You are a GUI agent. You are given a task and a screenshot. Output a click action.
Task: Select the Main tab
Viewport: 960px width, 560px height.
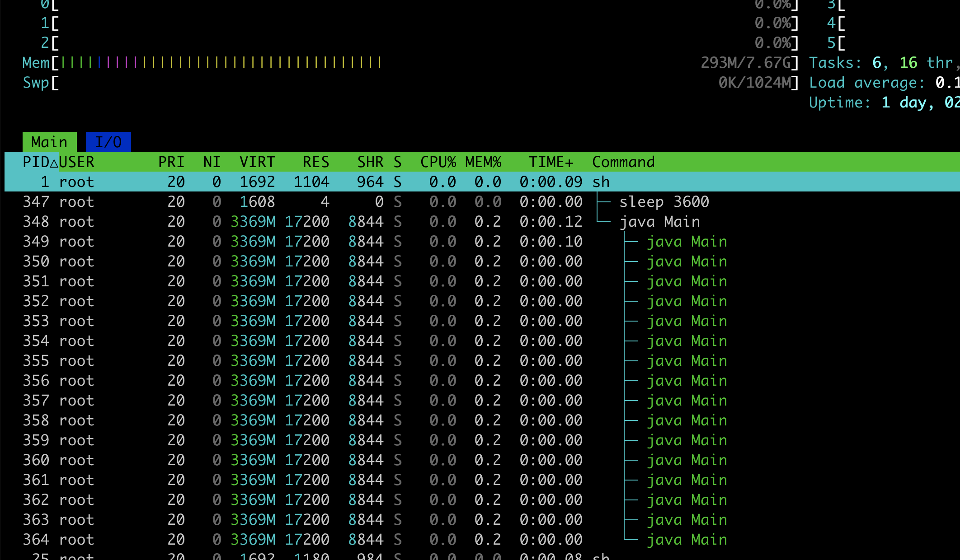click(x=49, y=142)
